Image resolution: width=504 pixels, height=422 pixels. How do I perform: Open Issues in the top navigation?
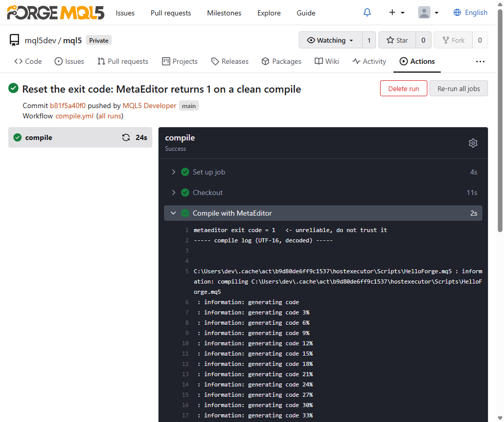(x=125, y=13)
